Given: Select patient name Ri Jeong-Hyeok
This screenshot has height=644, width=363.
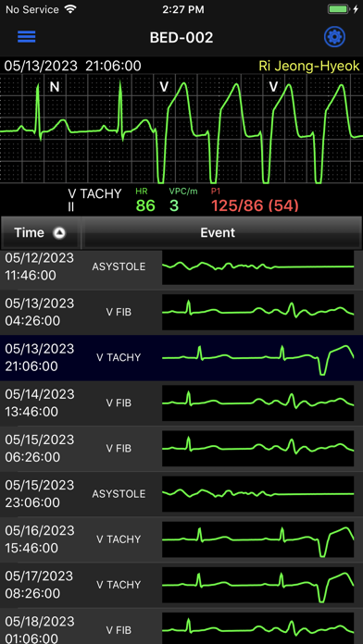Looking at the screenshot, I should click(309, 66).
